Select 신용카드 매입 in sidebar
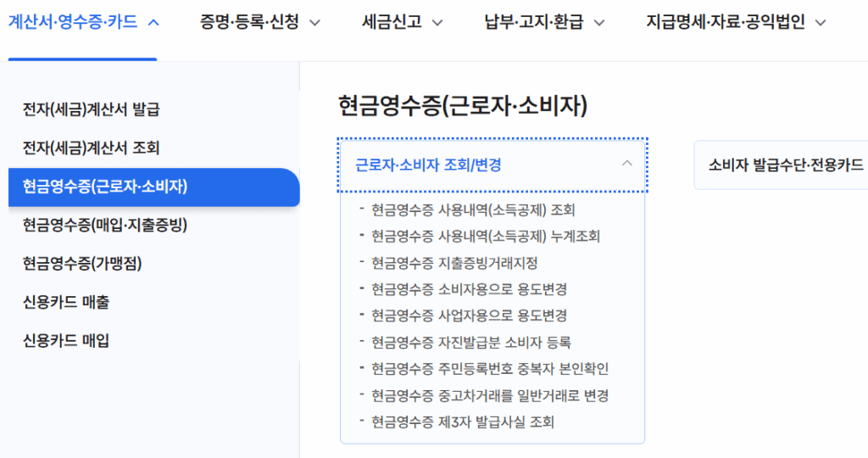Screen dimensions: 868x458 (x=66, y=341)
